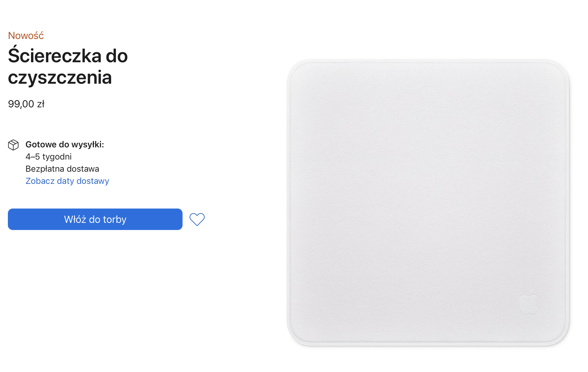Screen dimensions: 588x372
Task: Click the word czyszczenia in the title
Action: pos(60,78)
